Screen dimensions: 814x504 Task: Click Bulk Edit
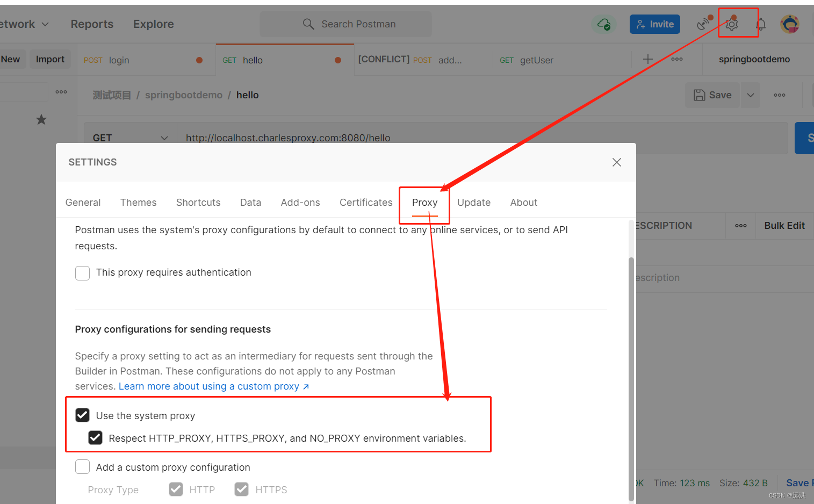(784, 226)
